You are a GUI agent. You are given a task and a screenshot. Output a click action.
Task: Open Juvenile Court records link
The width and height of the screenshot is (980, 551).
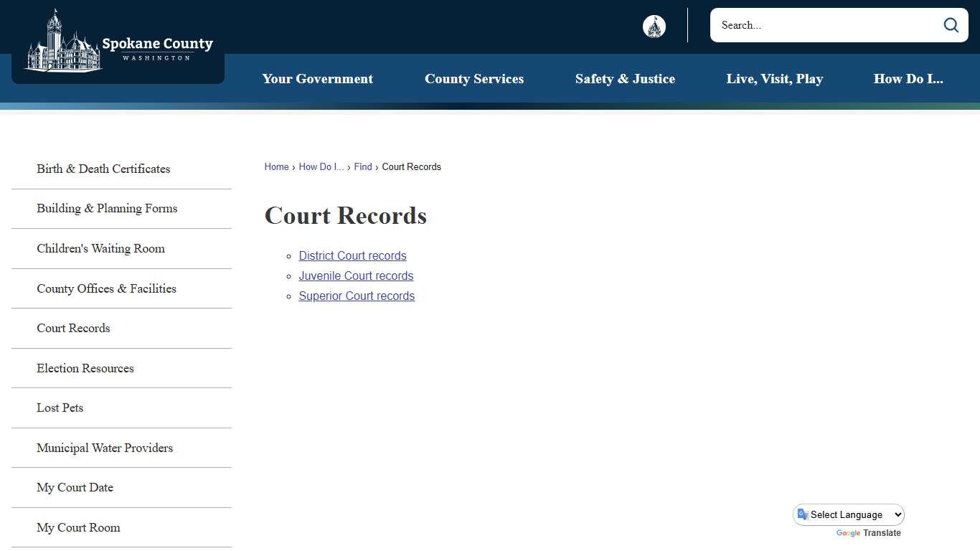(x=356, y=275)
